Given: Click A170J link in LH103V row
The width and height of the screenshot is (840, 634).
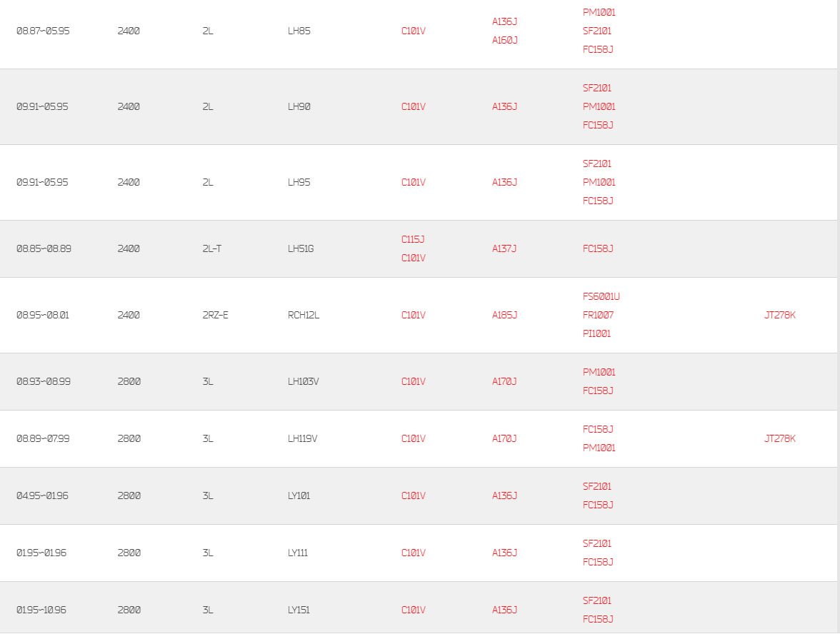Looking at the screenshot, I should click(x=504, y=382).
